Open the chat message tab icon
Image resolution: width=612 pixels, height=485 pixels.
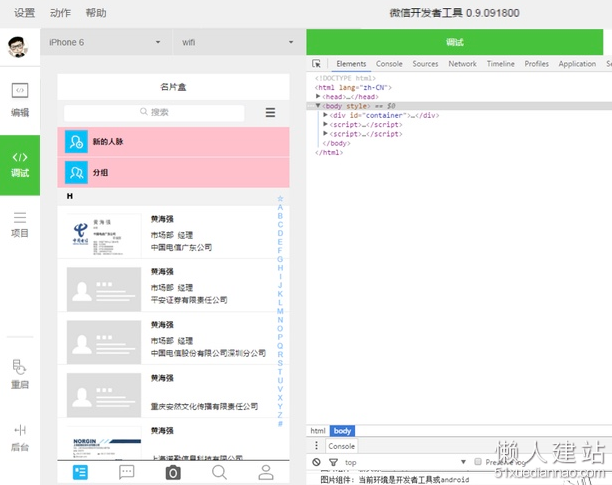[126, 472]
